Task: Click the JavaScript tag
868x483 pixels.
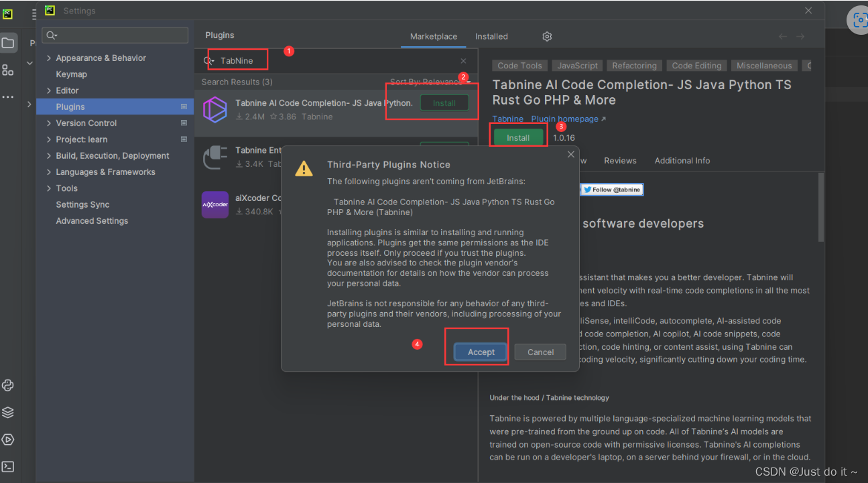Action: pos(578,66)
